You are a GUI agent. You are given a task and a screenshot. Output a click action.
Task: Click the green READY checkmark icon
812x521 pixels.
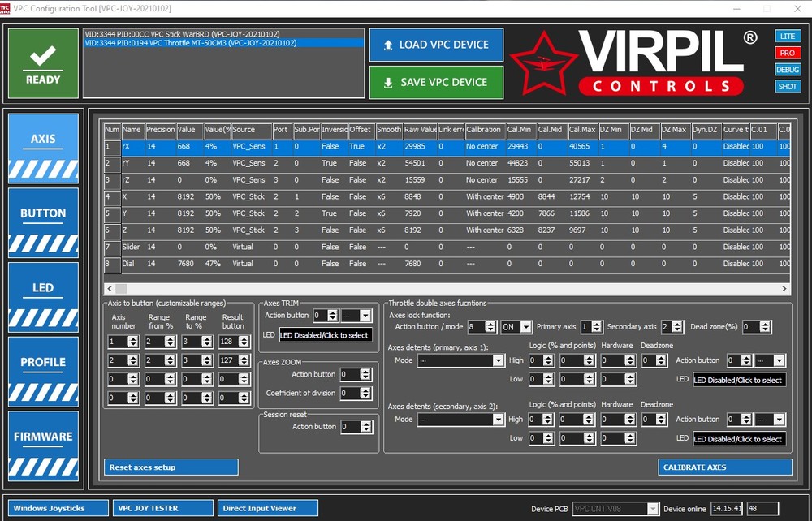(x=43, y=63)
